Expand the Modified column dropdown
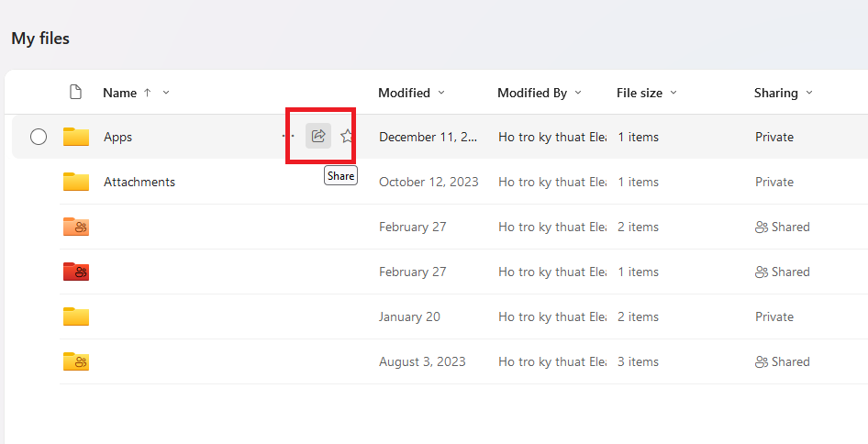The height and width of the screenshot is (444, 868). (x=441, y=93)
